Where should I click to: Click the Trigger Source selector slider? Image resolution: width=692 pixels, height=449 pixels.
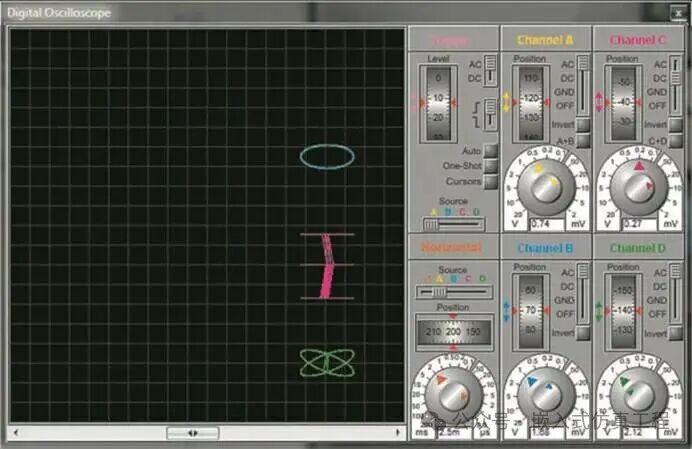(x=453, y=224)
